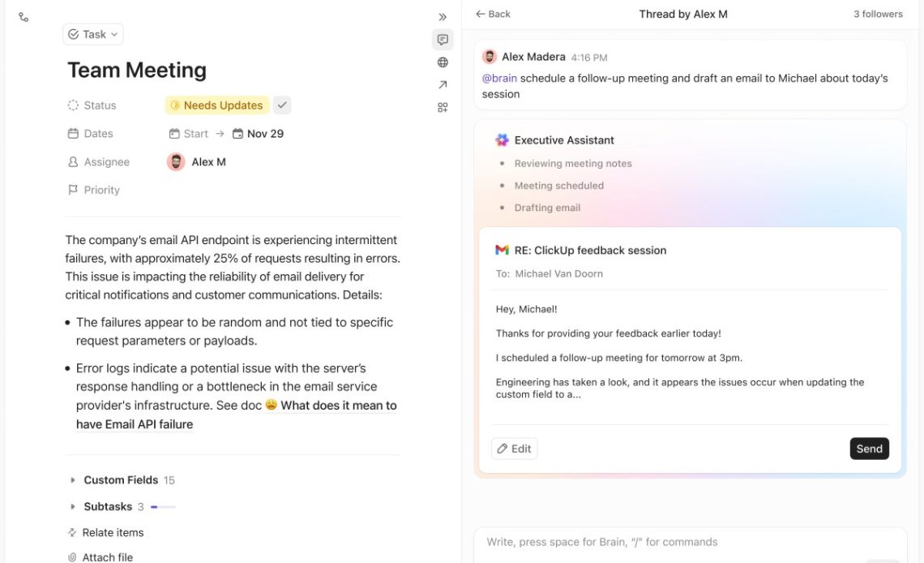Open the apps grid icon

(x=443, y=107)
